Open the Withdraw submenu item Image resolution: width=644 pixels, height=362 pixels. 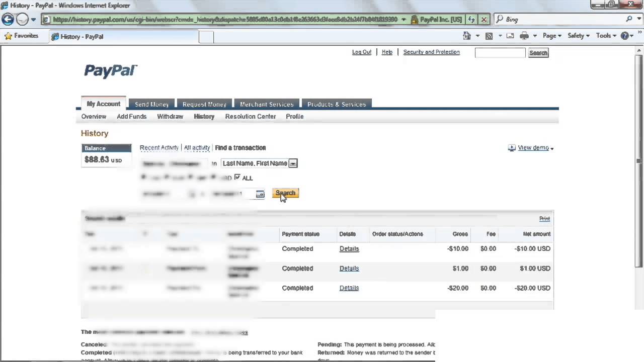[x=170, y=116]
